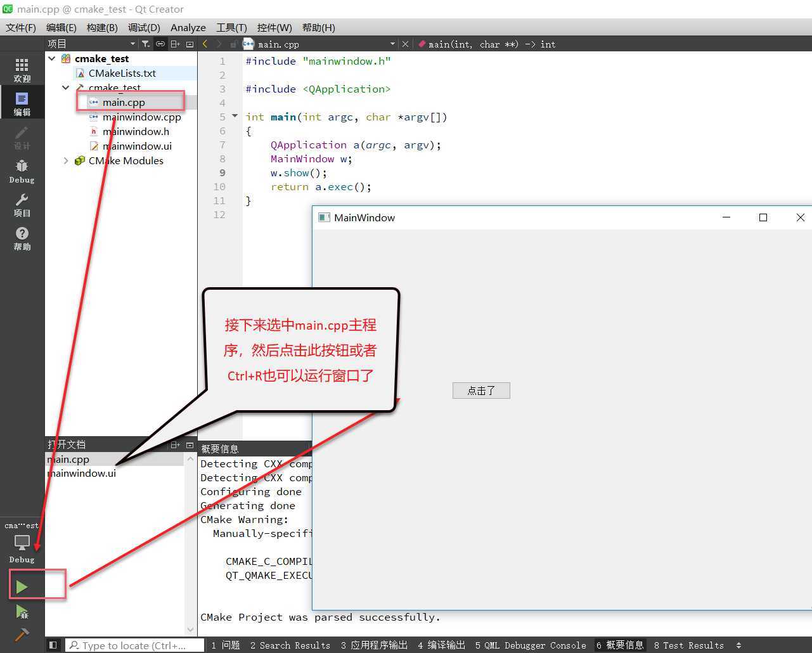Image resolution: width=812 pixels, height=653 pixels.
Task: Open the symbol selector main(int, char **)
Action: [x=487, y=44]
